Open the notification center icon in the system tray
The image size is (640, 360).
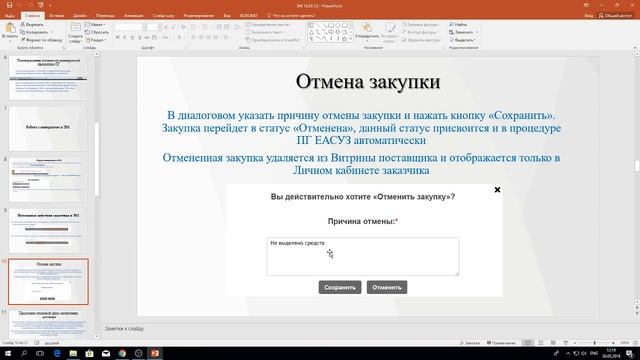(x=630, y=353)
